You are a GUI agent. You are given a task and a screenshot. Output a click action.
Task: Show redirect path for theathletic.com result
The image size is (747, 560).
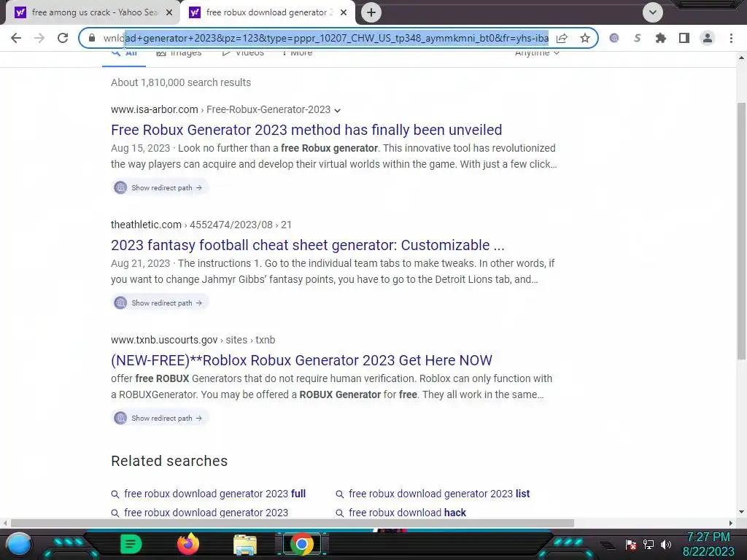(160, 303)
